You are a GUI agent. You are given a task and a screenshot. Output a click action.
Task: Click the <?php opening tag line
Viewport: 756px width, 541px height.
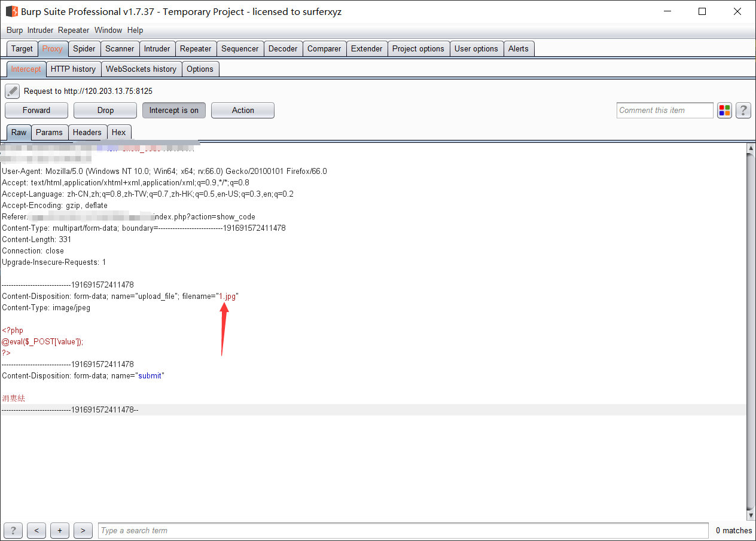tap(13, 331)
